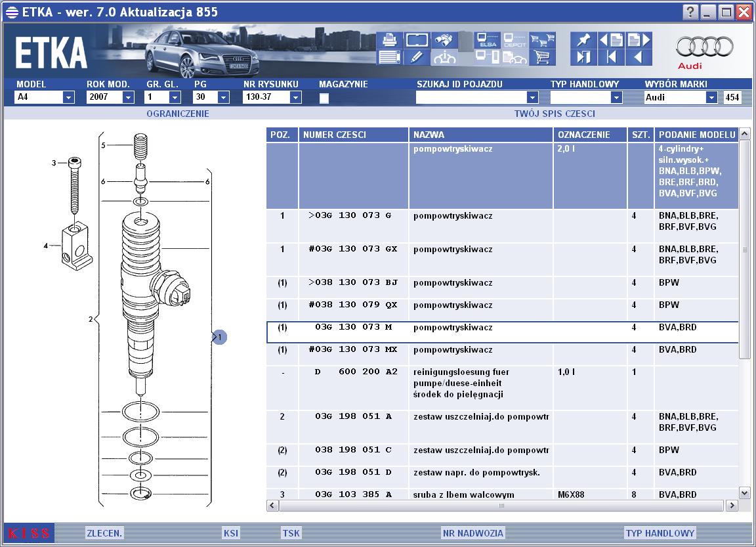Viewport: 756px width, 547px height.
Task: Select part row 038 130 073 BJ
Action: pyautogui.click(x=503, y=288)
